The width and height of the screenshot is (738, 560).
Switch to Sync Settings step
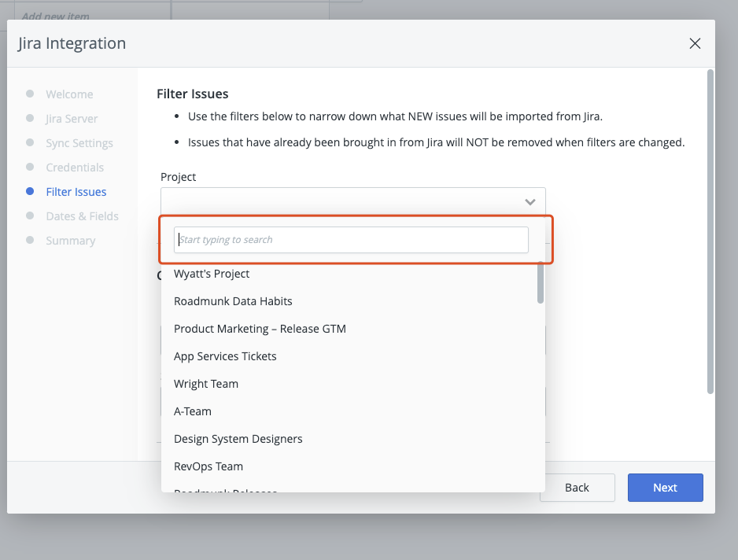tap(79, 143)
